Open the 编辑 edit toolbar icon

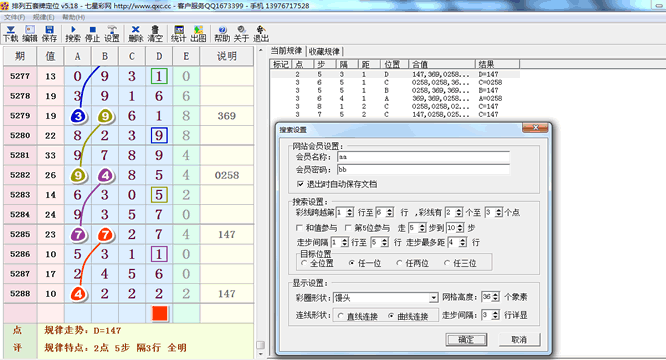tap(30, 34)
